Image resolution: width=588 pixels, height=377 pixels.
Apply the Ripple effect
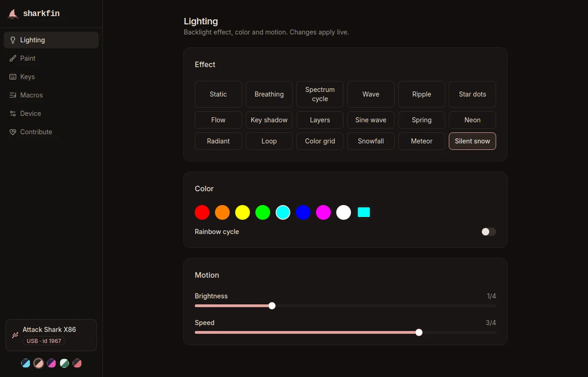(422, 94)
